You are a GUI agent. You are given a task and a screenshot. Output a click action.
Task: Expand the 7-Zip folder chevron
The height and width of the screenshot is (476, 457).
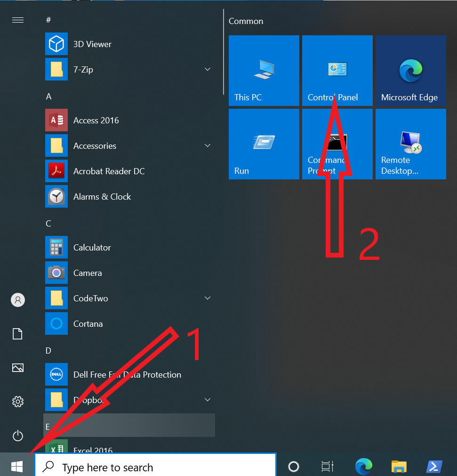(208, 69)
